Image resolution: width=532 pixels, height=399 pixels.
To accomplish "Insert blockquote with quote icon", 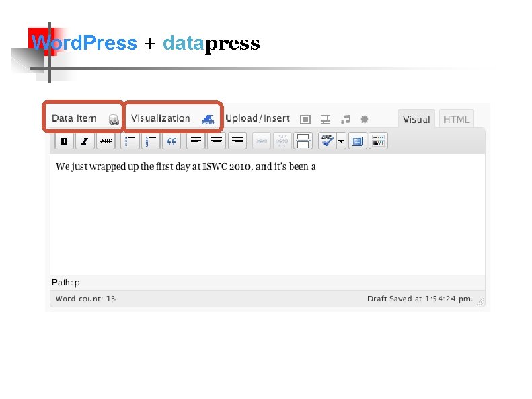I will 172,141.
